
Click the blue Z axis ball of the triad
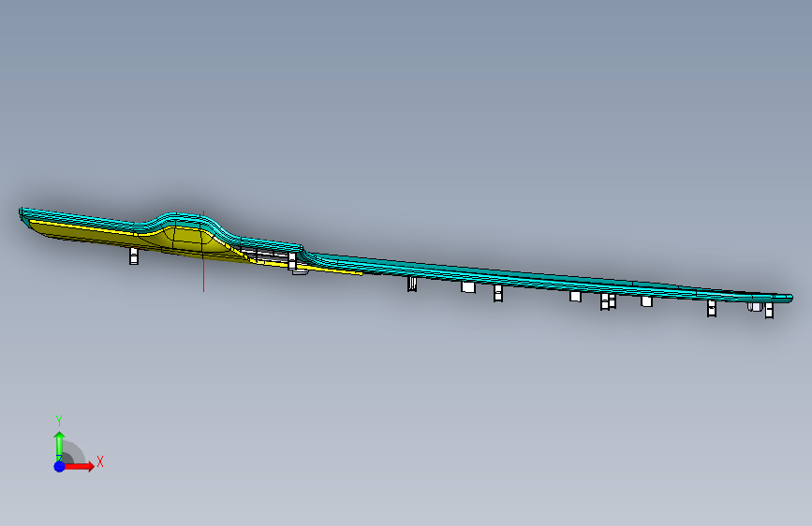click(60, 466)
